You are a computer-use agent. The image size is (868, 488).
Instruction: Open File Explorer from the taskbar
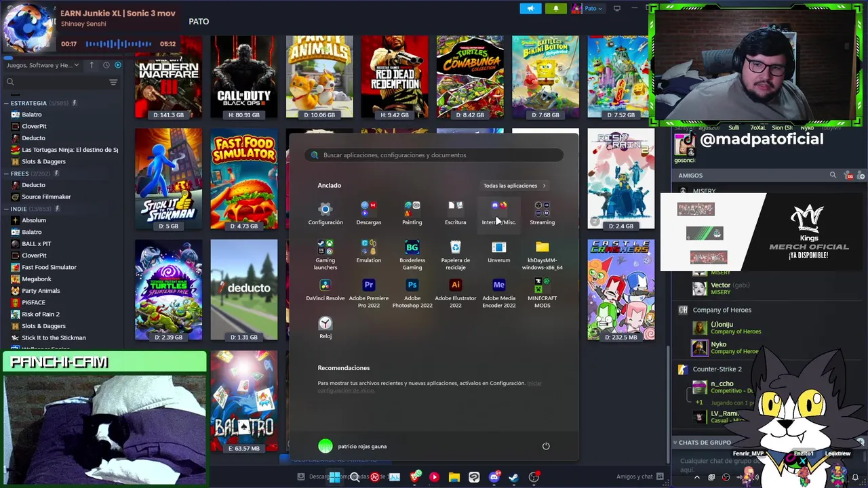click(454, 477)
